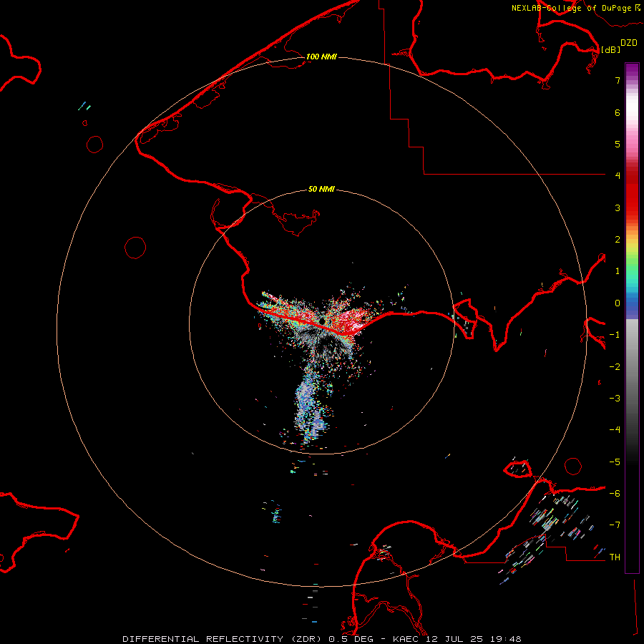Click the 3 tick label on color scale

point(618,208)
